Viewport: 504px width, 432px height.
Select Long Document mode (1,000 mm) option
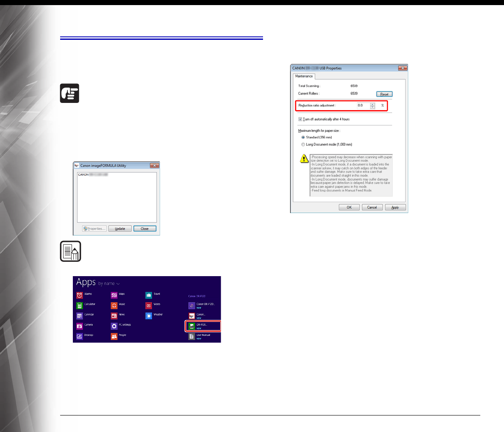(303, 144)
